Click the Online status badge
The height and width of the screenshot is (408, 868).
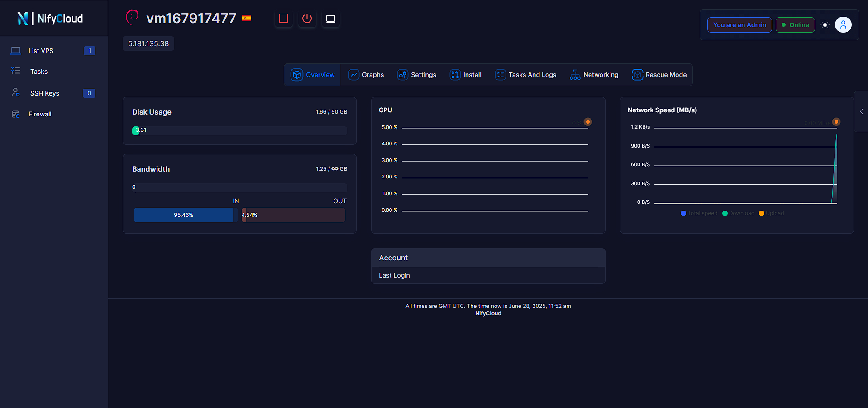point(795,25)
